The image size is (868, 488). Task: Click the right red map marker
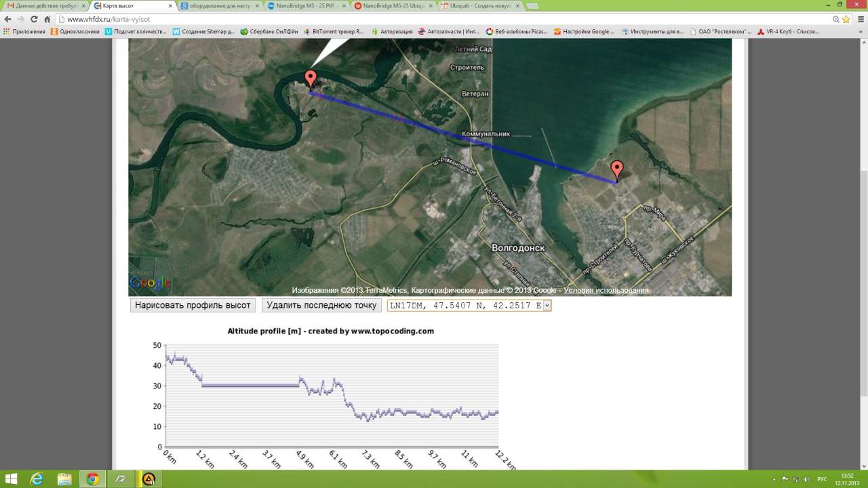[x=616, y=170]
